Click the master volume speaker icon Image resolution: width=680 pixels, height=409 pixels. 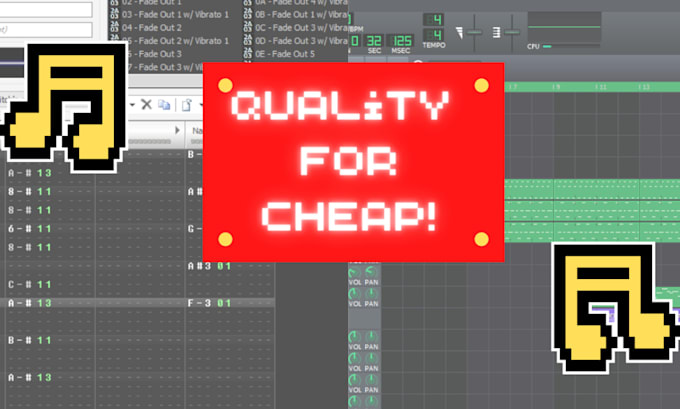459,32
